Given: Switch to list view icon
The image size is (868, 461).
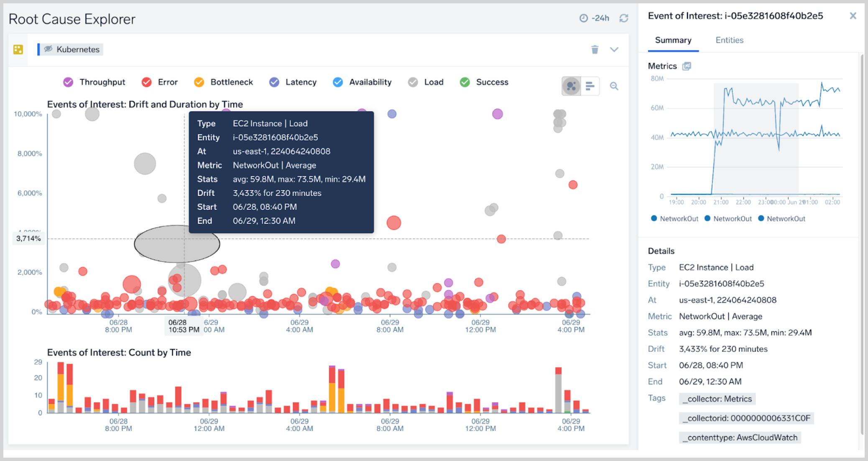Looking at the screenshot, I should 590,86.
